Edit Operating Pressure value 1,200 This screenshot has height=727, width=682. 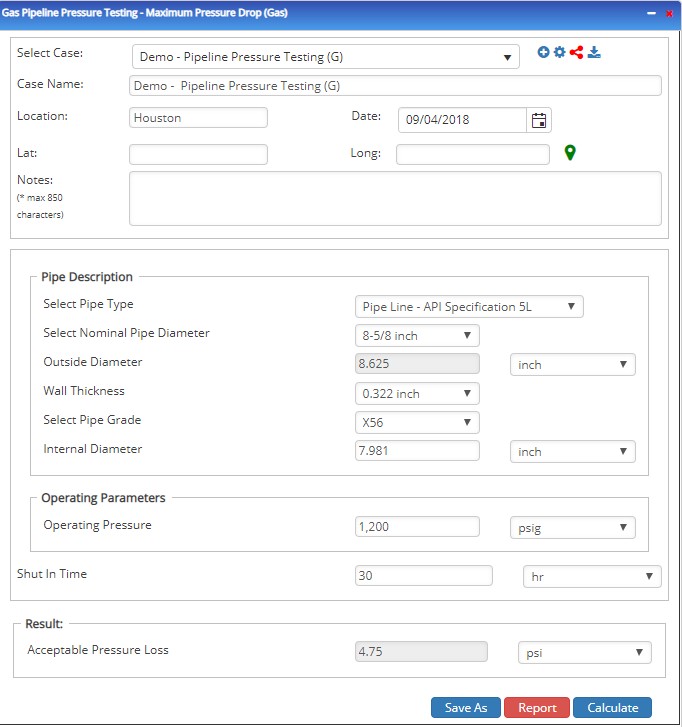coord(417,527)
